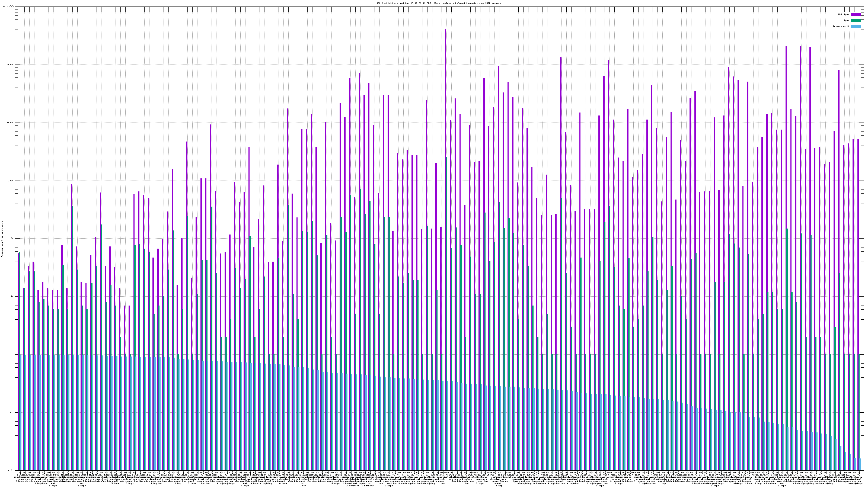Click the 'Score (0..1)' legend label
Screen dimensions: 868x488
point(841,26)
